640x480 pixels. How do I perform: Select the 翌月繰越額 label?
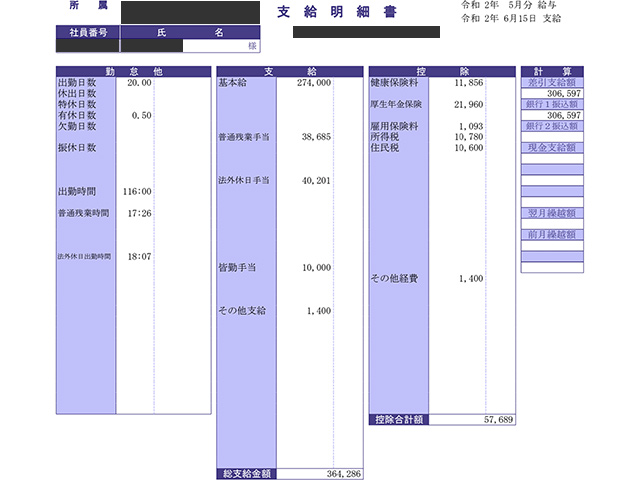tap(552, 213)
